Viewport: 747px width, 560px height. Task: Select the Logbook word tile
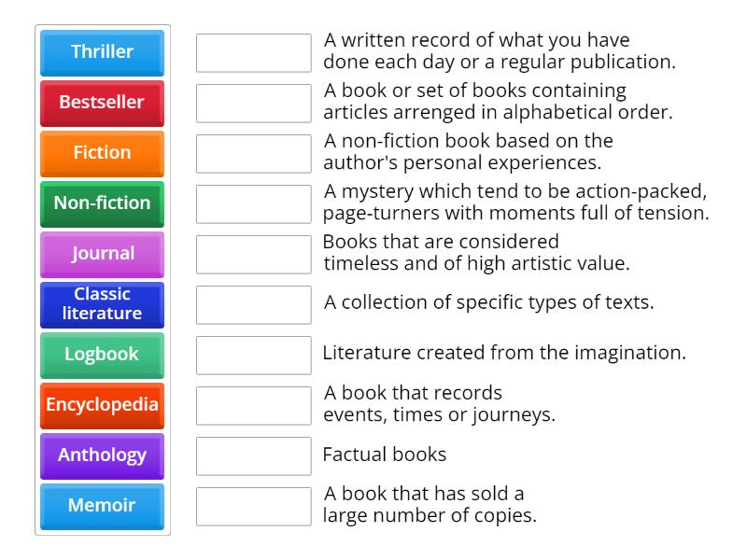coord(102,355)
